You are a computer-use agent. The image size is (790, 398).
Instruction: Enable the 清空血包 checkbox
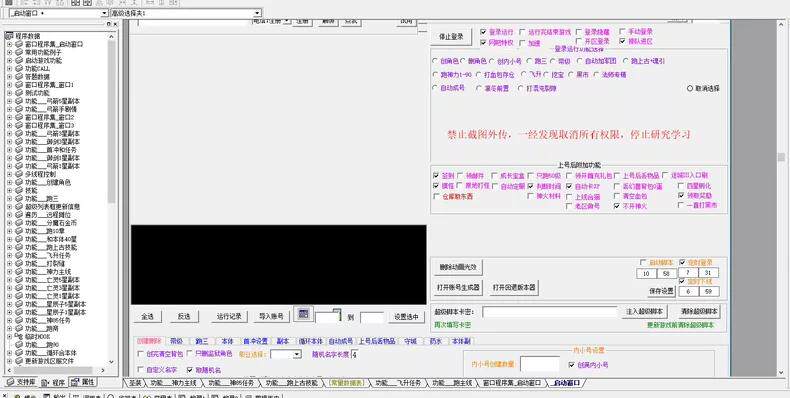[x=617, y=196]
